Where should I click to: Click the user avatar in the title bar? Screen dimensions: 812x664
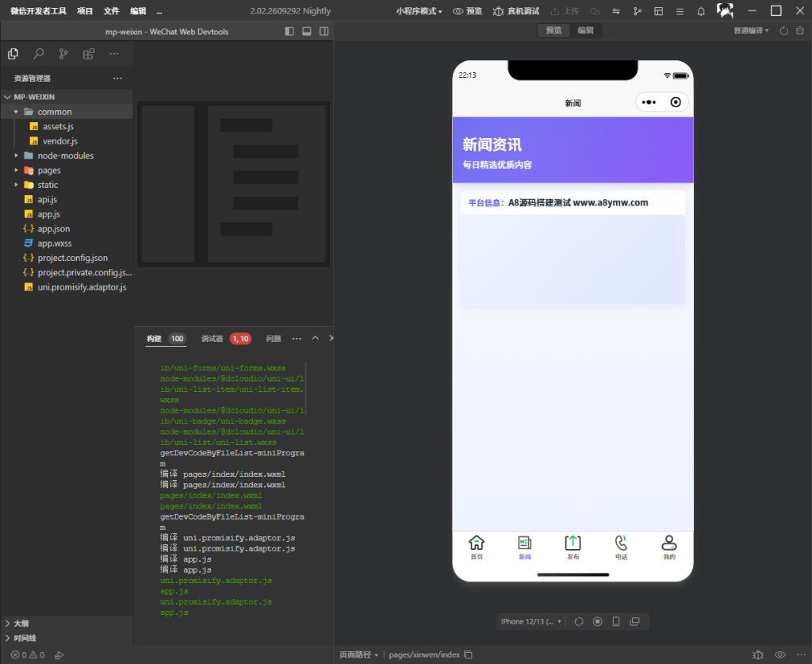(725, 10)
